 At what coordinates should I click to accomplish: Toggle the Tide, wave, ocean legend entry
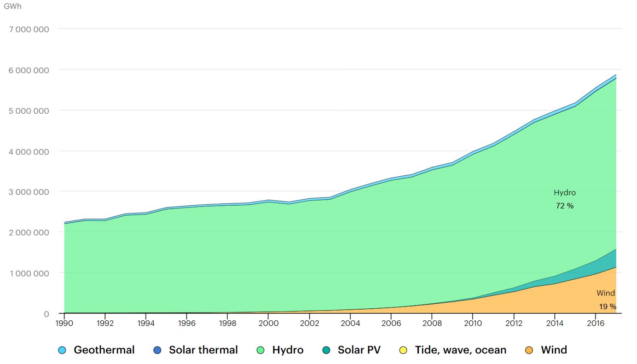coord(453,350)
